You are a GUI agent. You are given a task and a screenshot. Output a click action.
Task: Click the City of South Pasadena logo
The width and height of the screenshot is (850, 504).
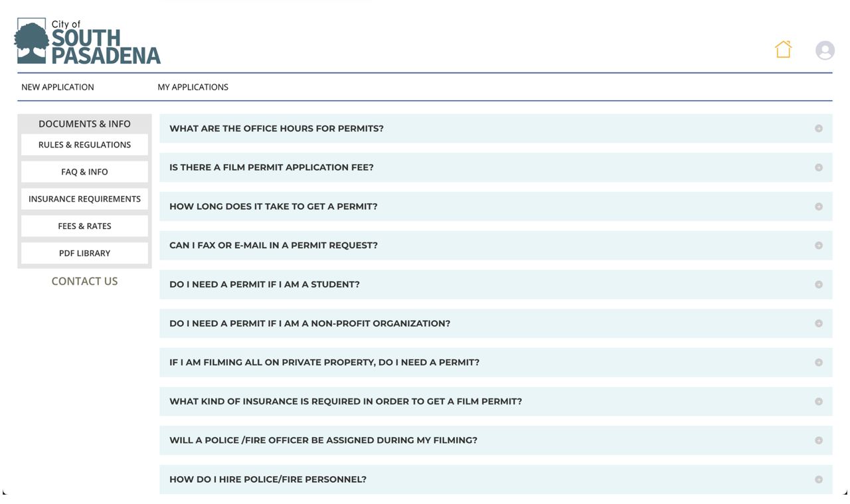point(88,41)
